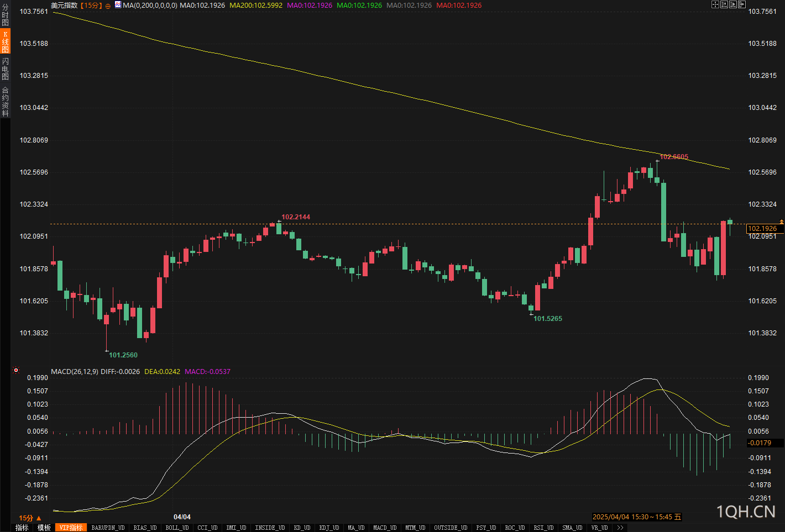This screenshot has height=532, width=785.
Task: Choose the DMI_UD indicator tab
Action: point(236,528)
